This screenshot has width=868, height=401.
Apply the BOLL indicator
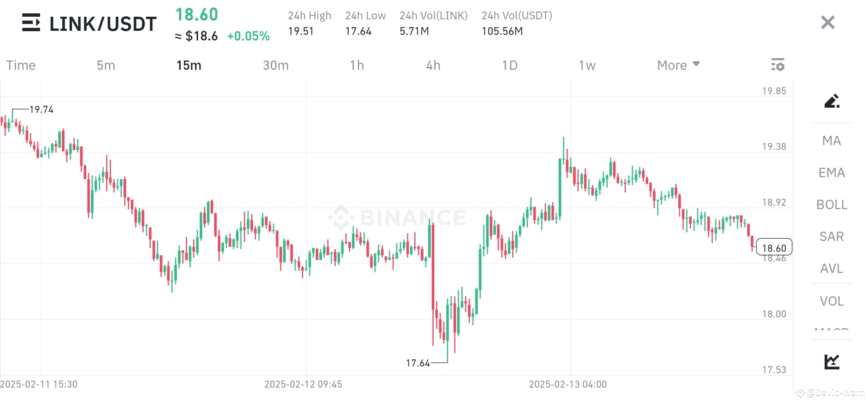coord(831,205)
